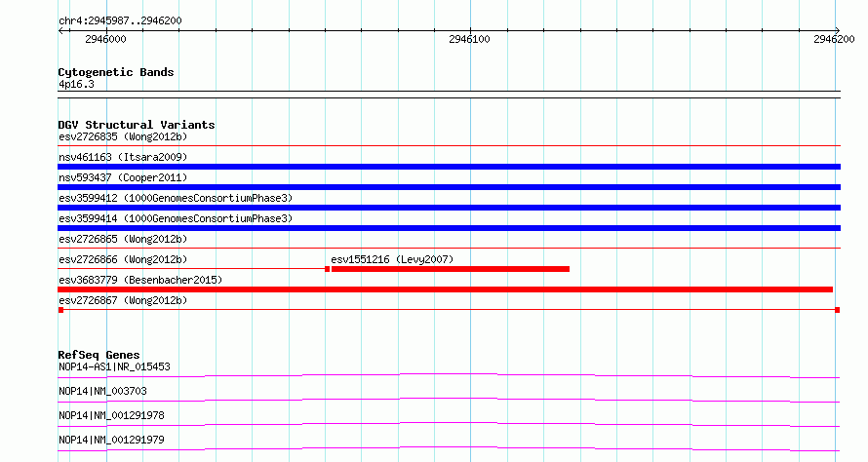Click the esv1551216 thick red bar
Image resolution: width=868 pixels, height=462 pixels.
[x=450, y=269]
